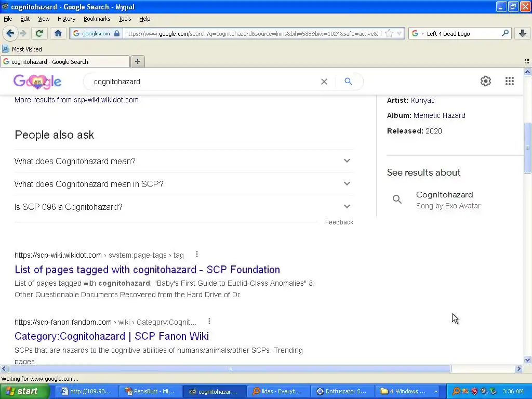532x399 pixels.
Task: Select the cognitohazard - Google Search tab
Action: click(65, 61)
